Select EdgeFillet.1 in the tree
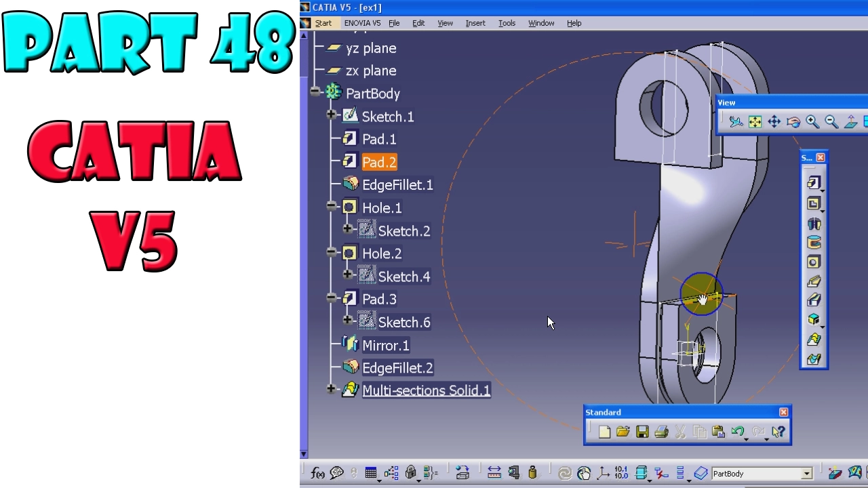This screenshot has height=488, width=868. pos(397,185)
